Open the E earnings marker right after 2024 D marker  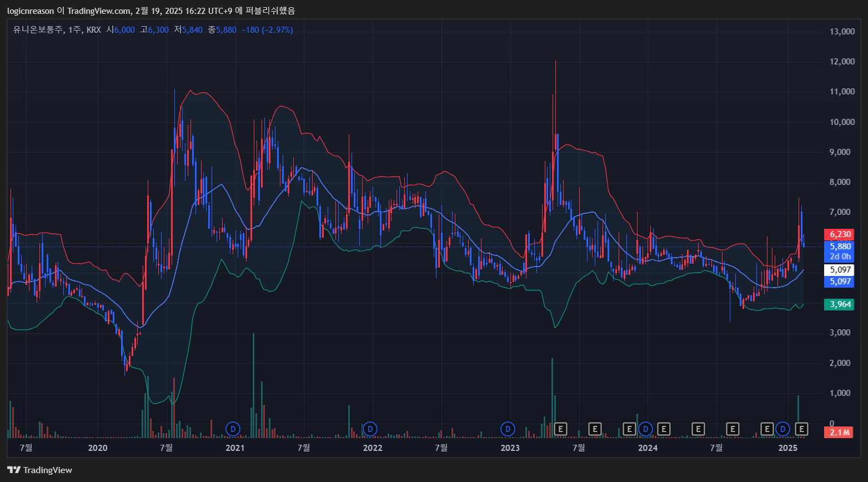click(664, 429)
